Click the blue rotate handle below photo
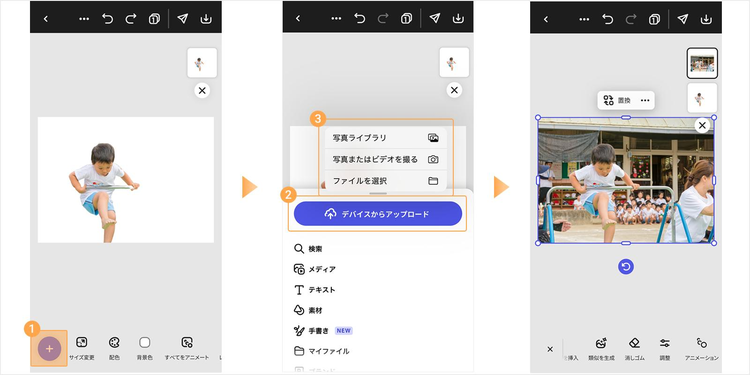750x375 pixels. coord(626,266)
